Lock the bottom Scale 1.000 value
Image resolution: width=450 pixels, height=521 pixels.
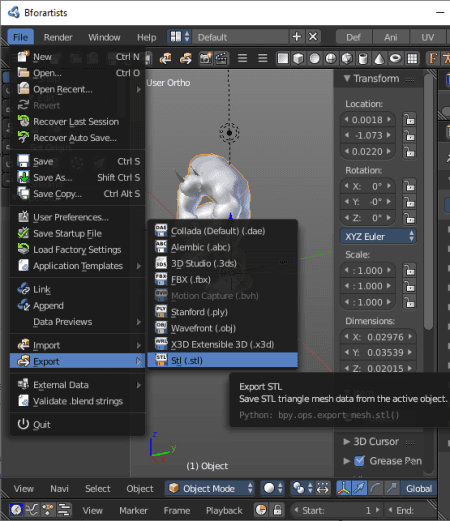[x=409, y=302]
